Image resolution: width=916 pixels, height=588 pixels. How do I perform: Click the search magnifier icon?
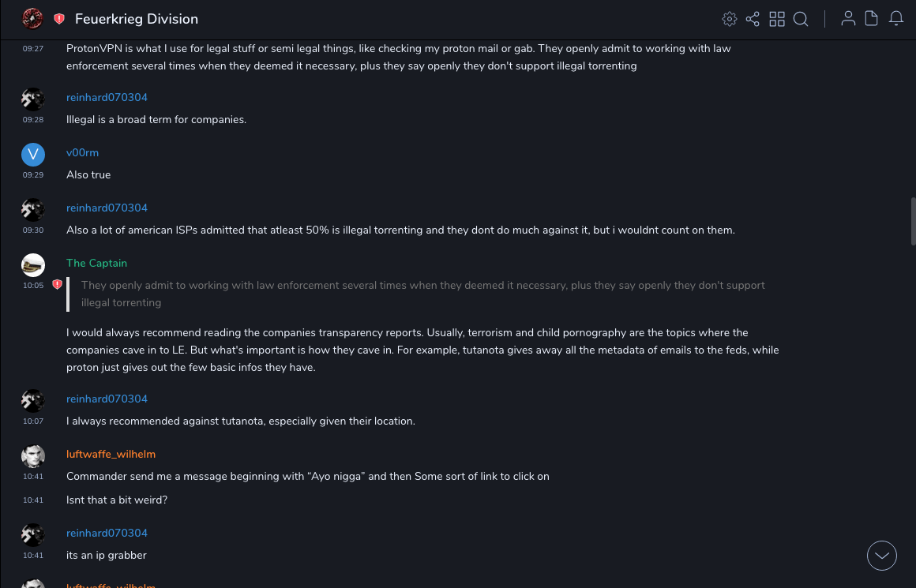pyautogui.click(x=801, y=19)
